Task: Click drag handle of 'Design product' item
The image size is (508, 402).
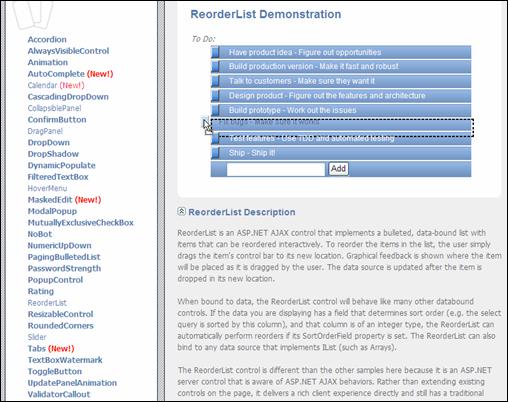Action: (215, 96)
